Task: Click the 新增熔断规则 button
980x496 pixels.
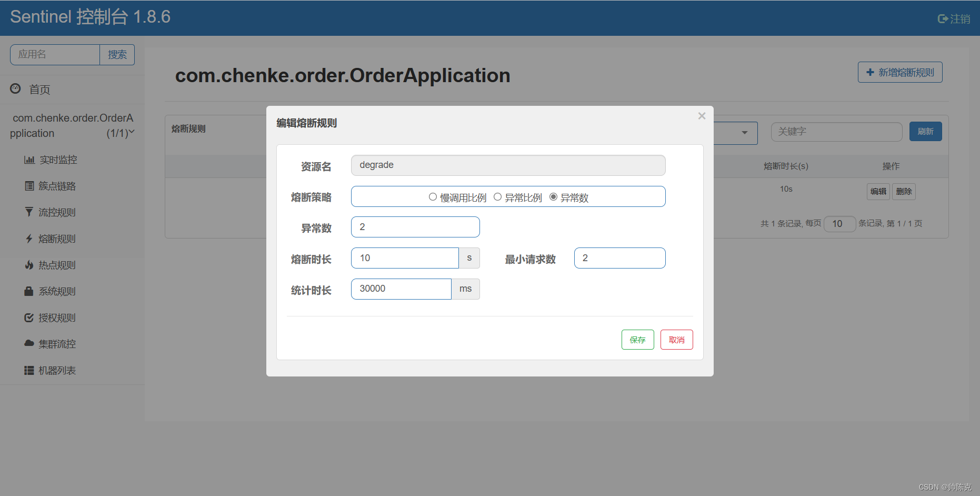Action: point(900,72)
